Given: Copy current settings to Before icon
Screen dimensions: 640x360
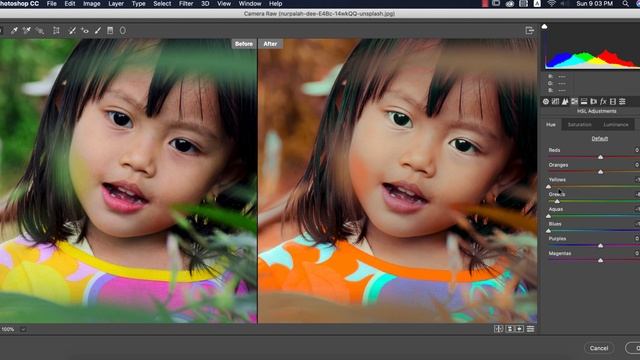Looking at the screenshot, I should pyautogui.click(x=520, y=329).
